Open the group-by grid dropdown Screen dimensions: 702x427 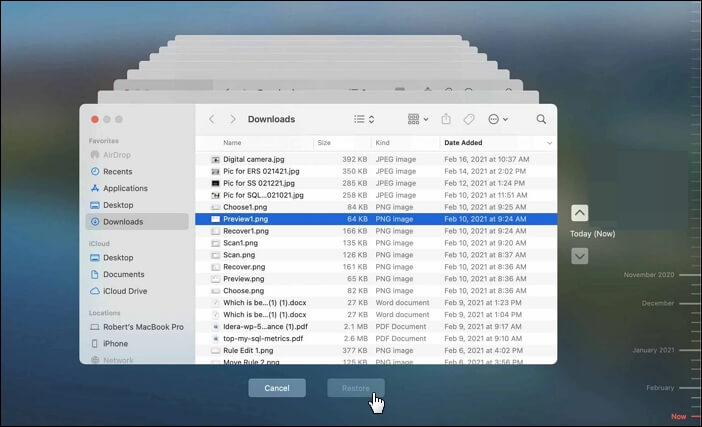(x=418, y=119)
